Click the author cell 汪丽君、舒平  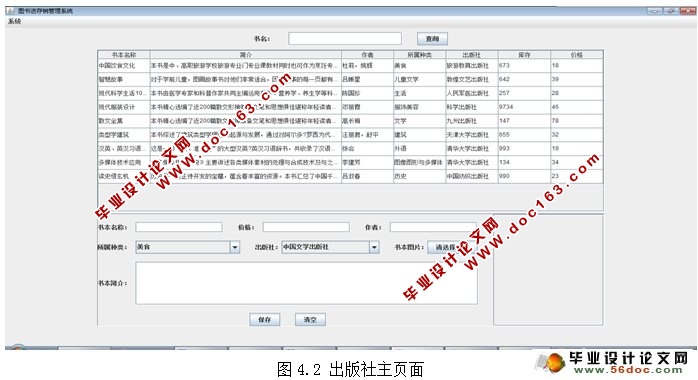click(367, 134)
